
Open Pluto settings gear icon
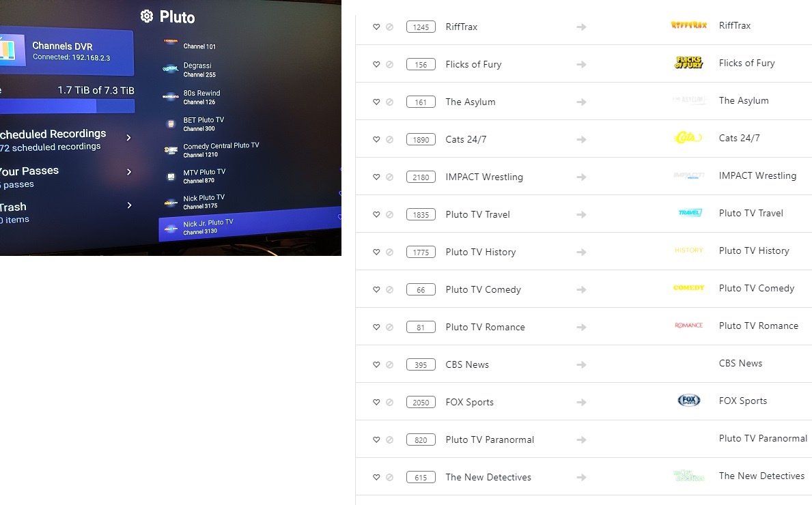coord(147,16)
